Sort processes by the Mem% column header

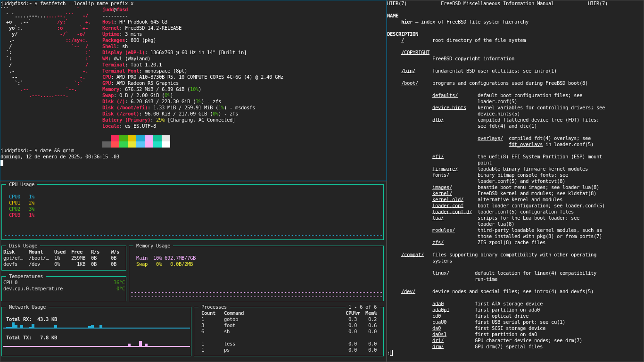(x=371, y=313)
